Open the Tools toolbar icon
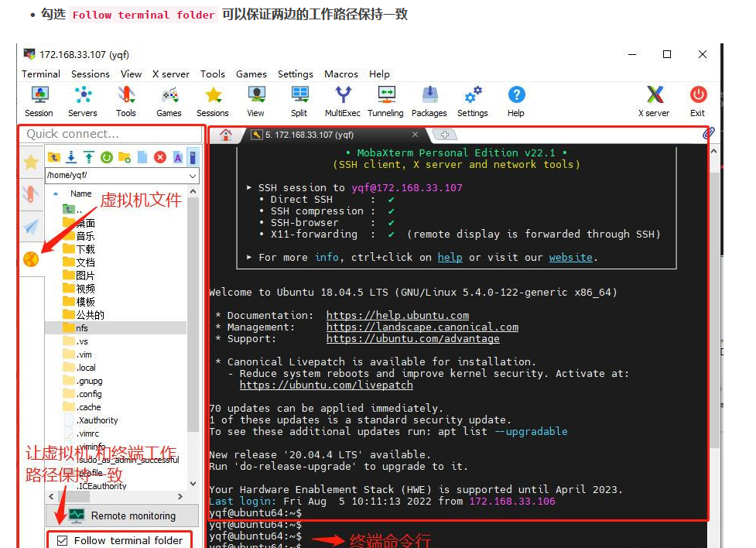 pos(126,101)
